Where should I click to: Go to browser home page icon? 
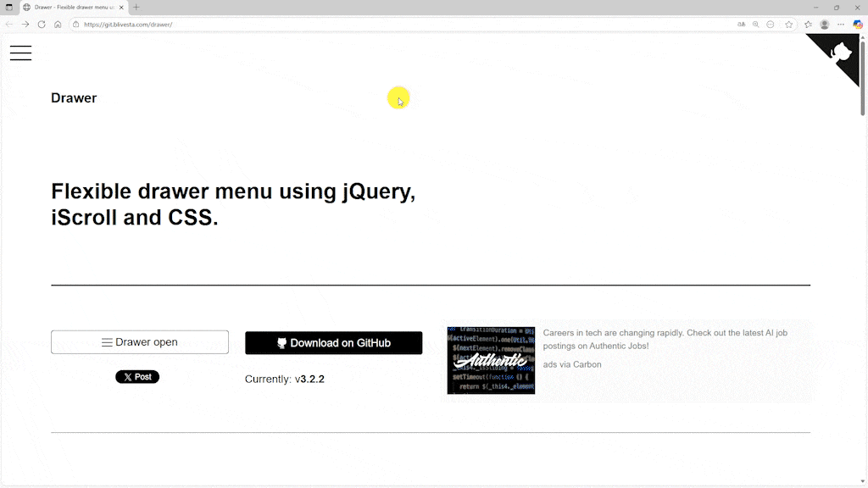(x=58, y=25)
